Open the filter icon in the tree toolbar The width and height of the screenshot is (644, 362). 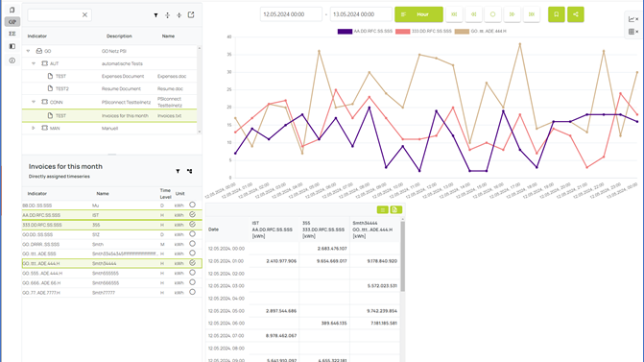tap(155, 15)
